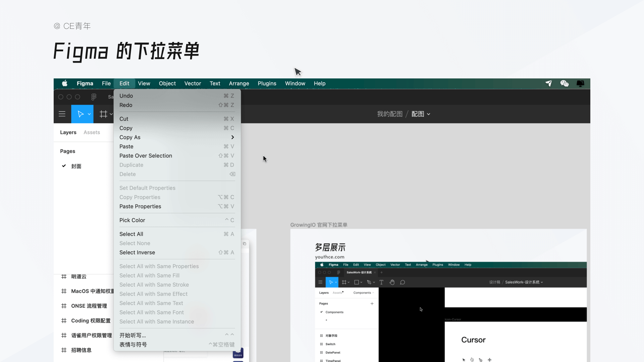644x362 pixels.
Task: Expand the Copy As submenu arrow
Action: click(x=232, y=137)
